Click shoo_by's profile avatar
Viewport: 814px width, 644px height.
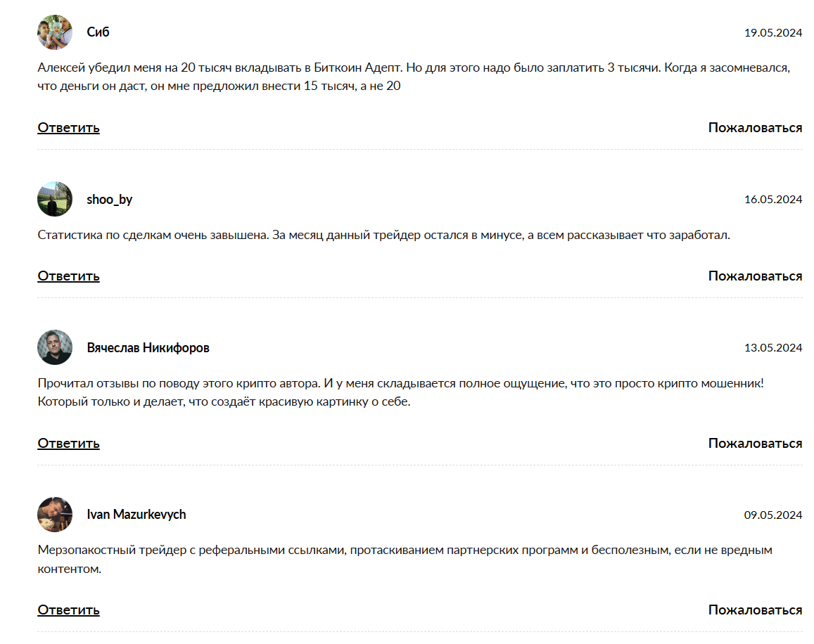[55, 199]
